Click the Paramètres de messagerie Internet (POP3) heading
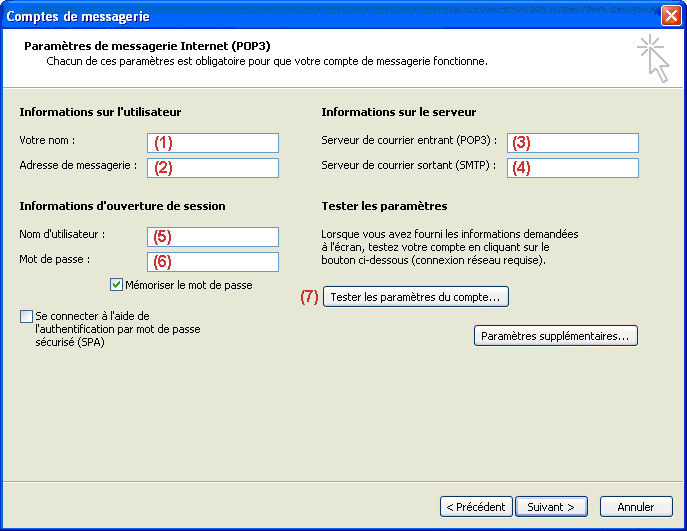The height and width of the screenshot is (531, 687). [147, 46]
